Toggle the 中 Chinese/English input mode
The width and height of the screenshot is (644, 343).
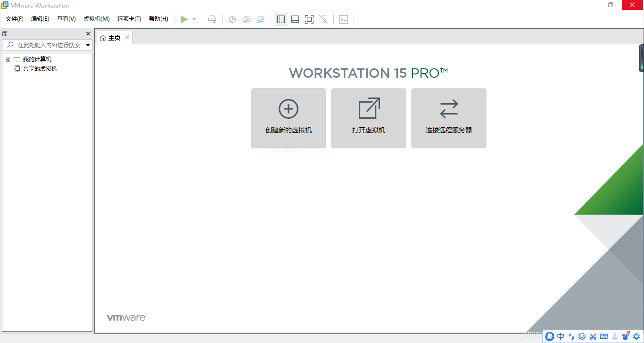click(561, 336)
